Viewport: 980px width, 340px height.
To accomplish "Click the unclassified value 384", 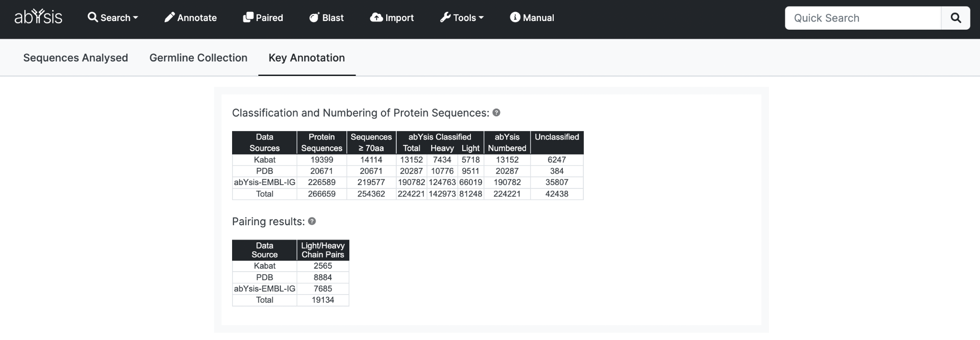I will point(557,171).
